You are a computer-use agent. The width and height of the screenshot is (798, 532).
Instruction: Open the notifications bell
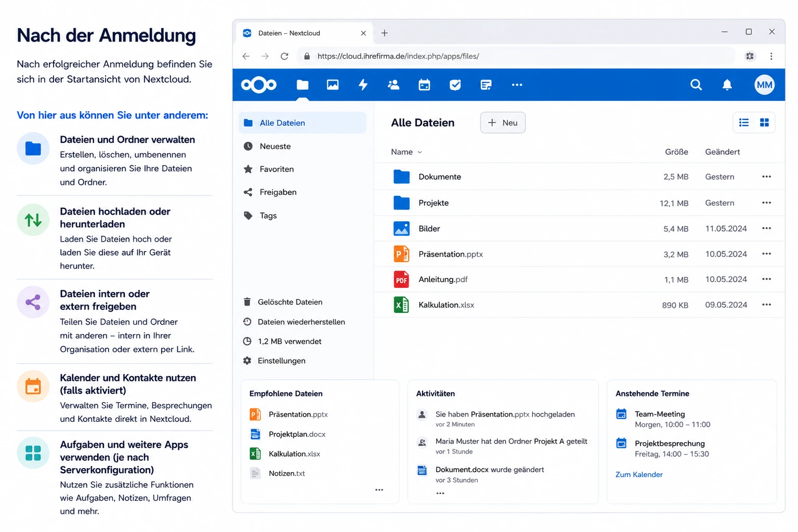click(727, 85)
